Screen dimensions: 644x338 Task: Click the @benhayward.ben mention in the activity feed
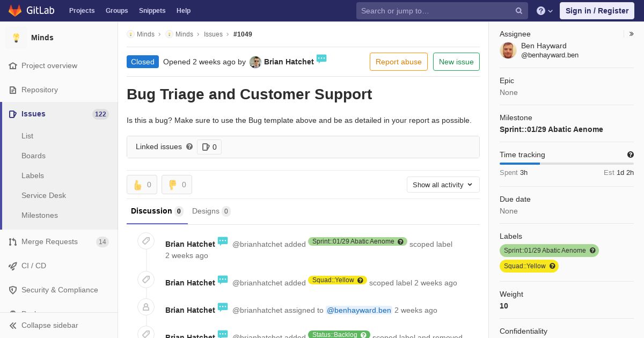coord(359,310)
